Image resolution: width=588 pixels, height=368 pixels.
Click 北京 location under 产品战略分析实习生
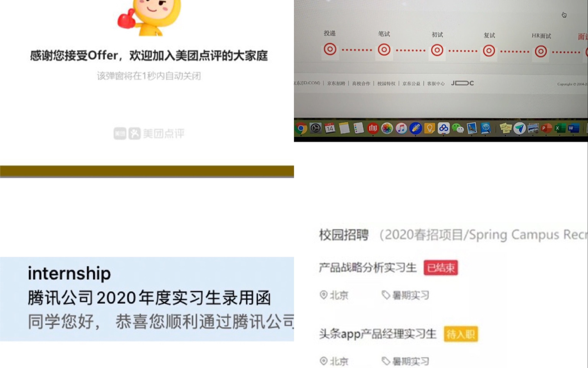click(334, 295)
